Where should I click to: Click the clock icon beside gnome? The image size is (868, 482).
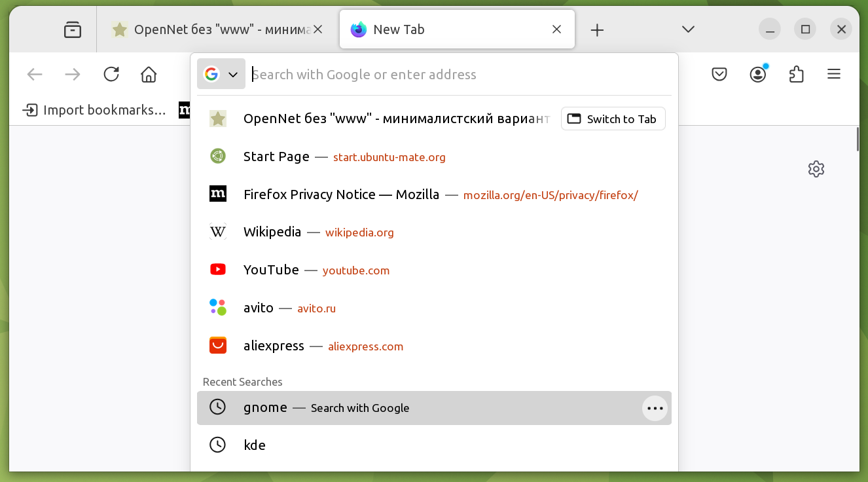217,407
